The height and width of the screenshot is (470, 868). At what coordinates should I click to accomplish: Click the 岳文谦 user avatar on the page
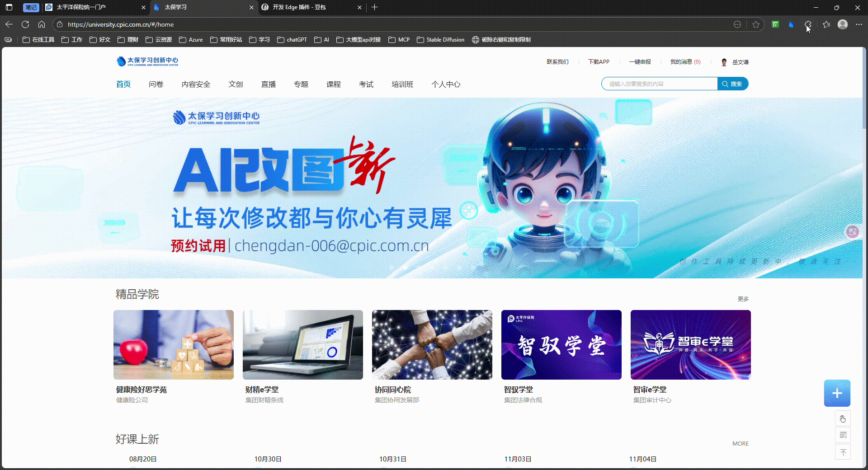(724, 62)
